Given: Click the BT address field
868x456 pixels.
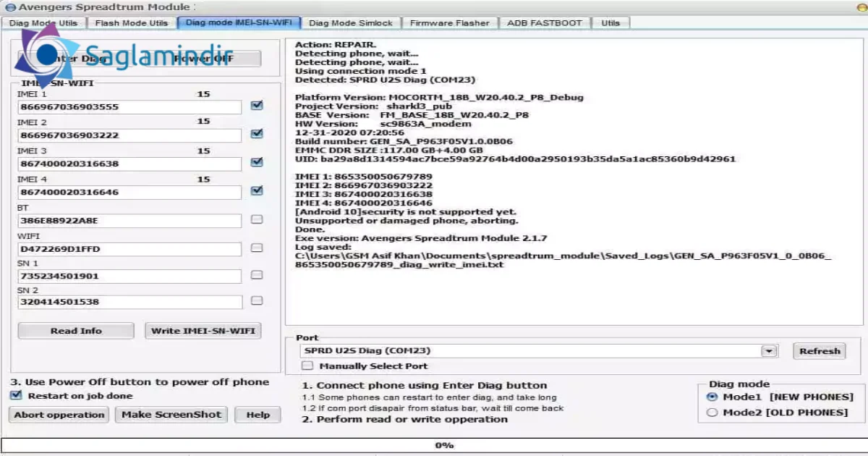Looking at the screenshot, I should click(129, 221).
